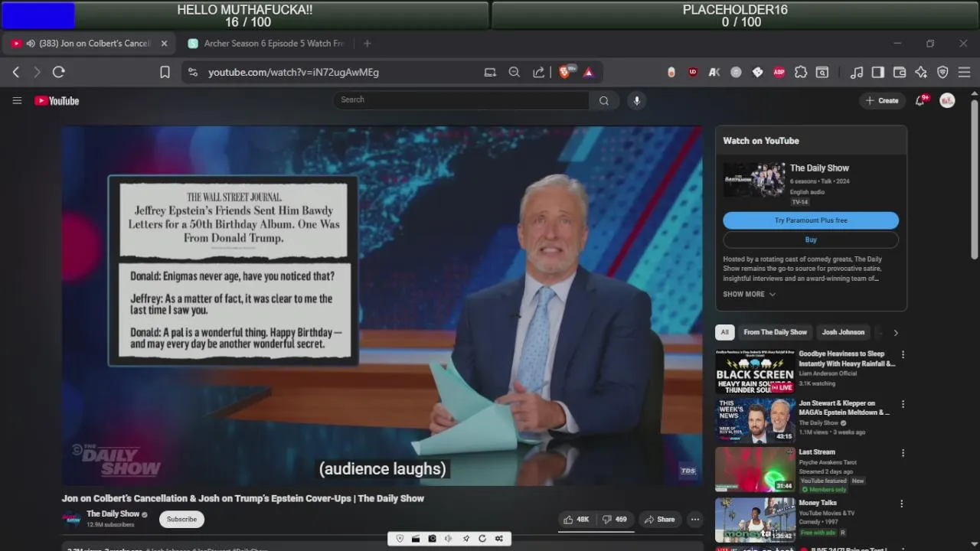Start voice search with the microphone
This screenshot has height=551, width=980.
[636, 100]
